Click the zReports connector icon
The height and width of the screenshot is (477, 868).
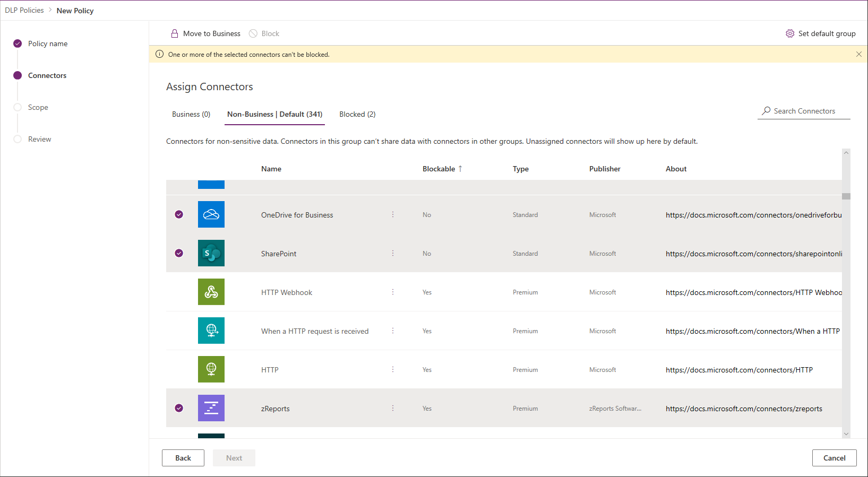click(x=211, y=408)
